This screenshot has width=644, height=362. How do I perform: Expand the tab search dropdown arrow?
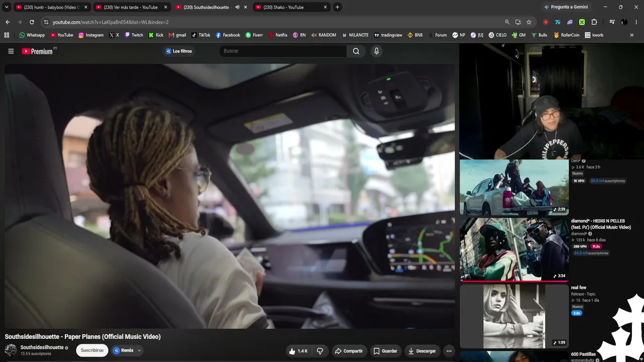pyautogui.click(x=7, y=7)
